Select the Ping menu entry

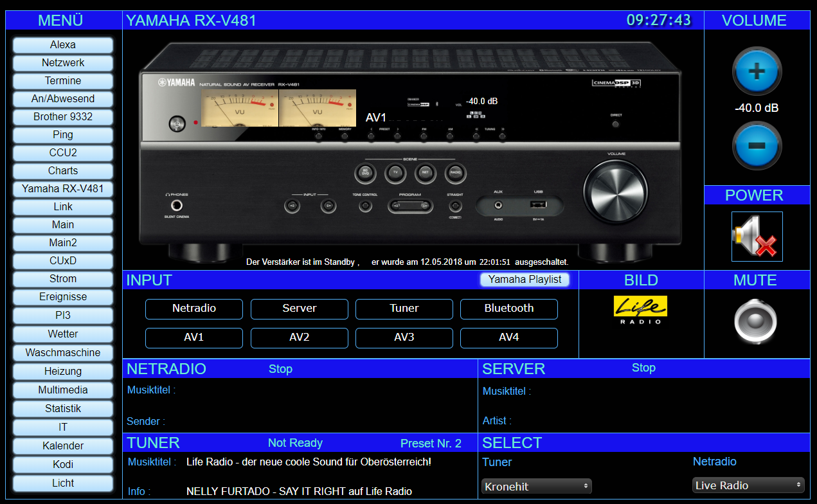coord(63,135)
